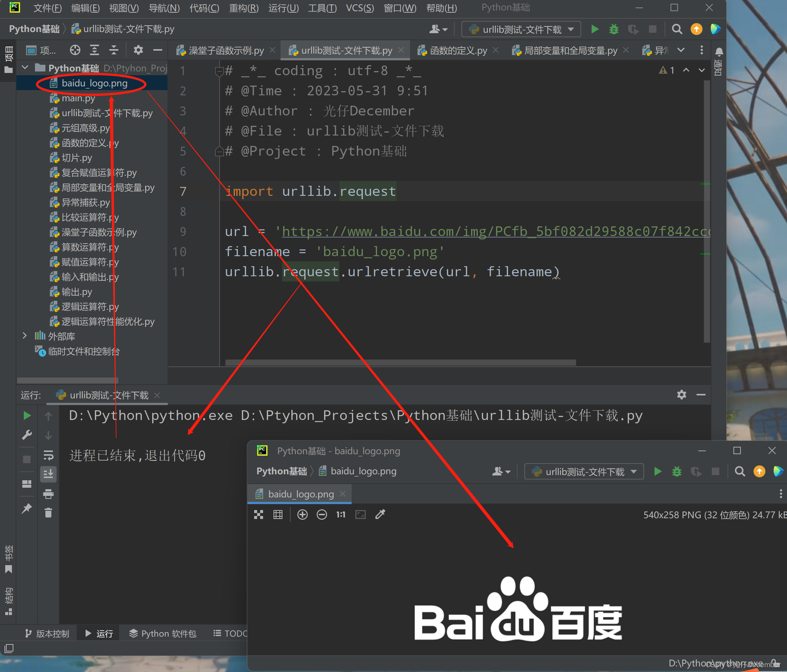Open VCS(S) menu
This screenshot has height=672, width=787.
pyautogui.click(x=360, y=8)
